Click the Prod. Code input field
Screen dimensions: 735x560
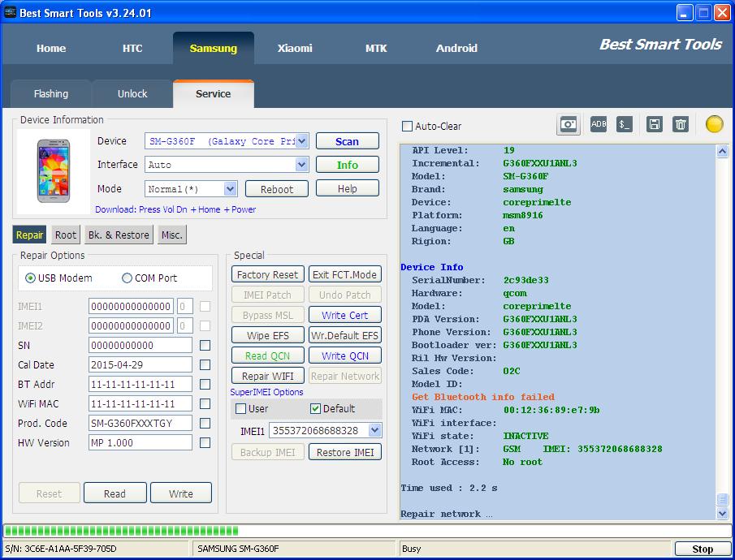click(141, 423)
